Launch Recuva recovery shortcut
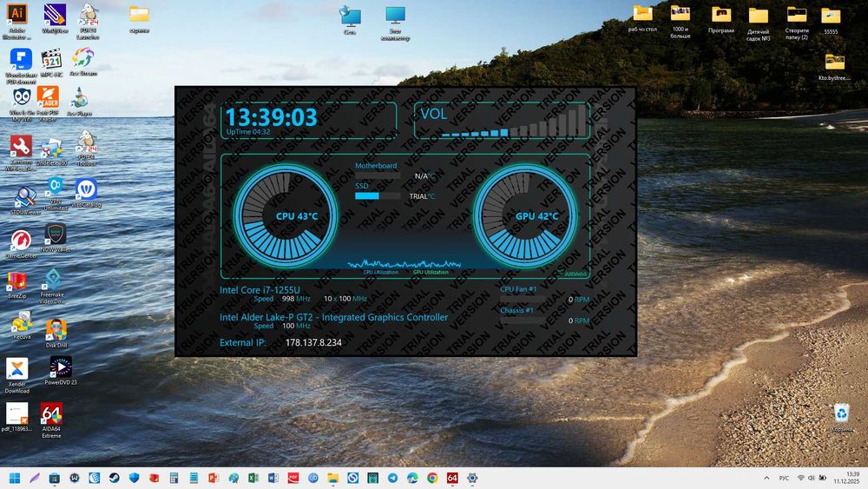Image resolution: width=868 pixels, height=489 pixels. point(22,325)
